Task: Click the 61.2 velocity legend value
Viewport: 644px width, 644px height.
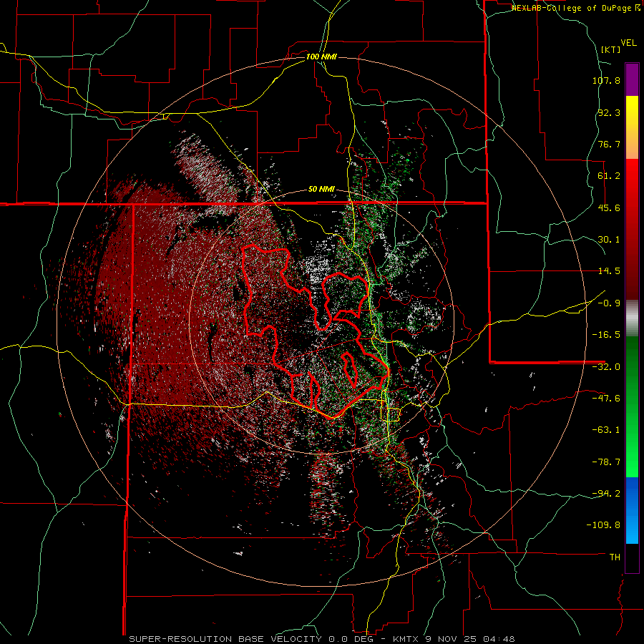Action: tap(609, 176)
